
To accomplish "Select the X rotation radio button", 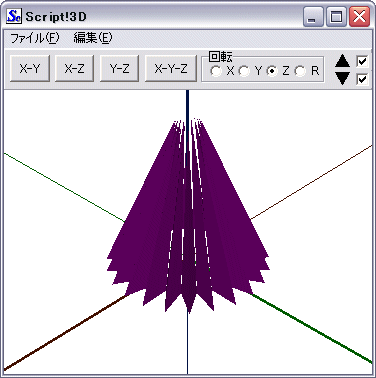I will [216, 71].
